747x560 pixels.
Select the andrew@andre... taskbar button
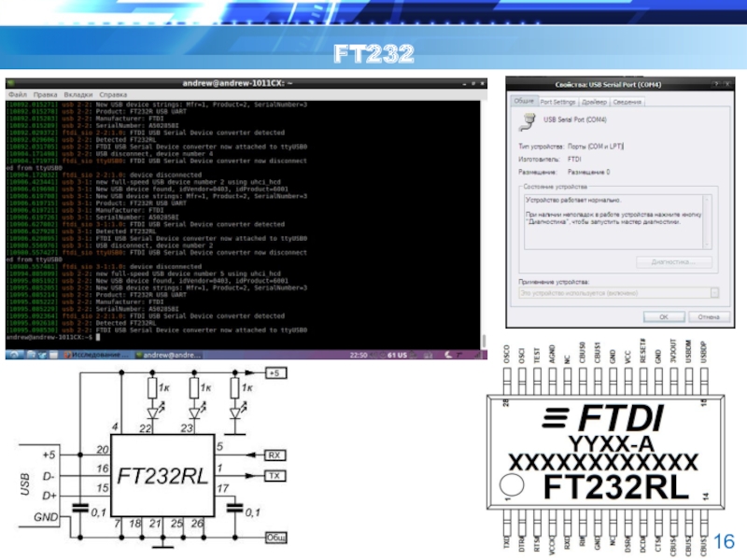coord(169,355)
